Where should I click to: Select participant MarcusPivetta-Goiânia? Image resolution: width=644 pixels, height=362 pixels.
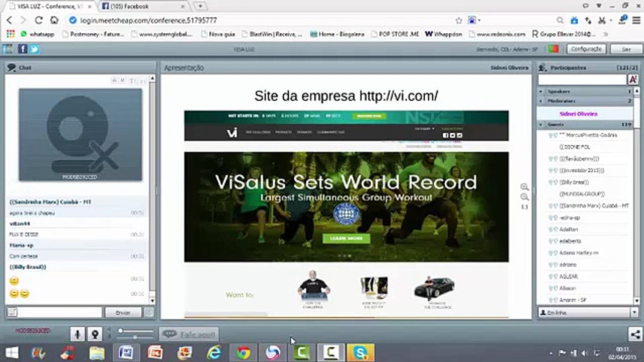pos(588,135)
